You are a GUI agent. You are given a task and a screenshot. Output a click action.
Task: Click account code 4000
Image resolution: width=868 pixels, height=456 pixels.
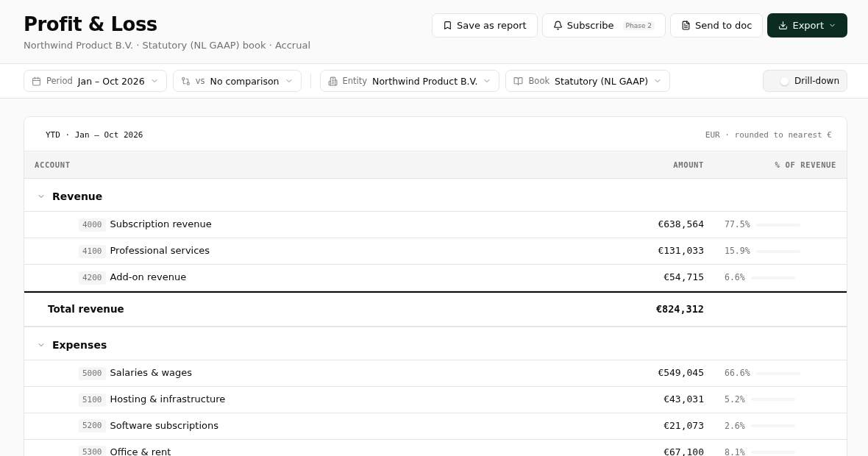tap(92, 224)
